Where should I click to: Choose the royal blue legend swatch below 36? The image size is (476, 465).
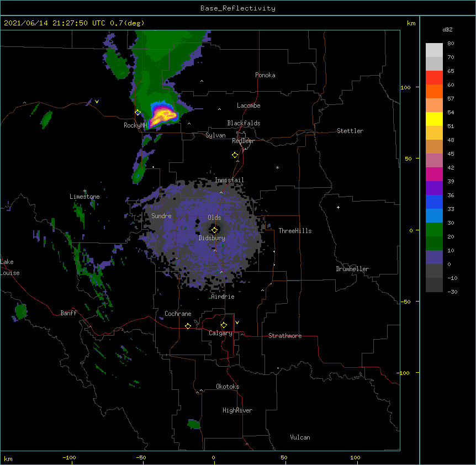tap(434, 202)
